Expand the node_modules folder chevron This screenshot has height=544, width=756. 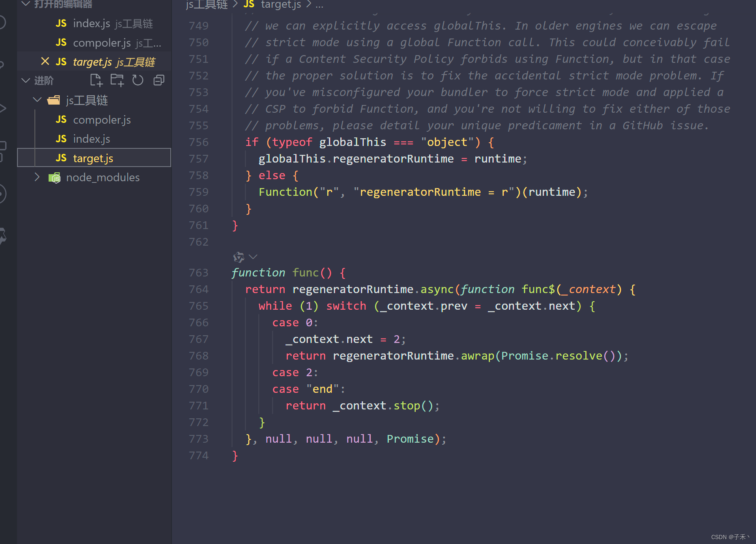tap(37, 177)
